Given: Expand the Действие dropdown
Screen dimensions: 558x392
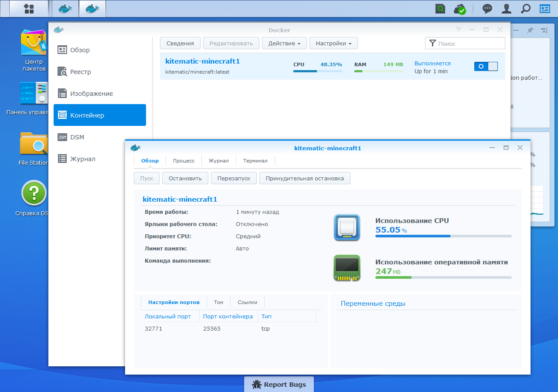Looking at the screenshot, I should [x=284, y=43].
